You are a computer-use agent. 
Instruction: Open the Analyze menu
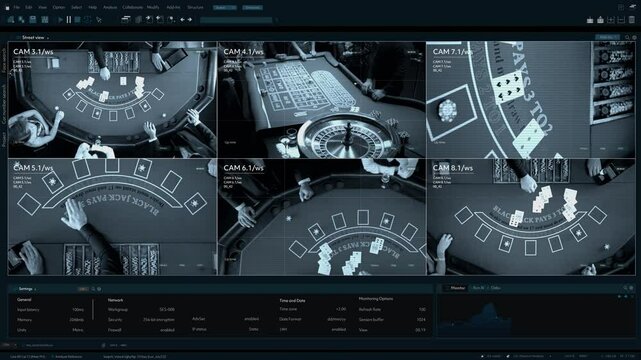click(x=110, y=7)
